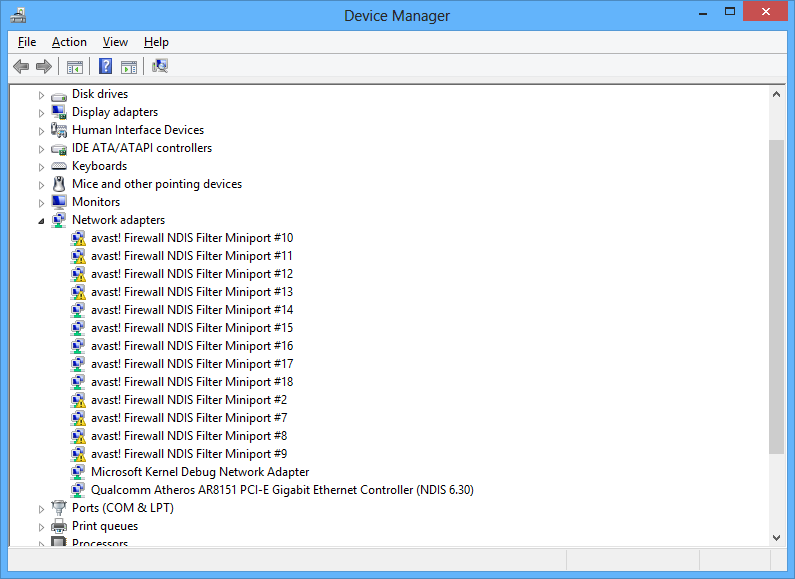This screenshot has height=579, width=795.
Task: Open the File menu
Action: (27, 42)
